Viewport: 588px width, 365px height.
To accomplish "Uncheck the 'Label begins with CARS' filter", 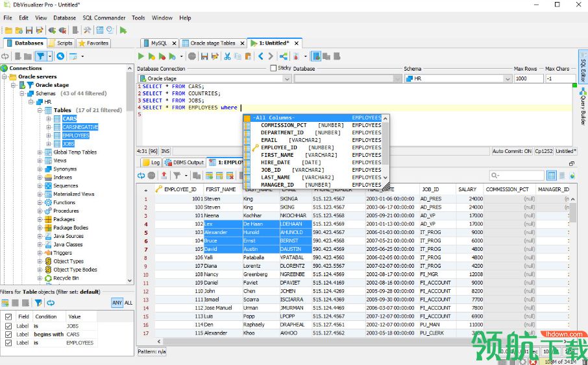I will pyautogui.click(x=8, y=335).
